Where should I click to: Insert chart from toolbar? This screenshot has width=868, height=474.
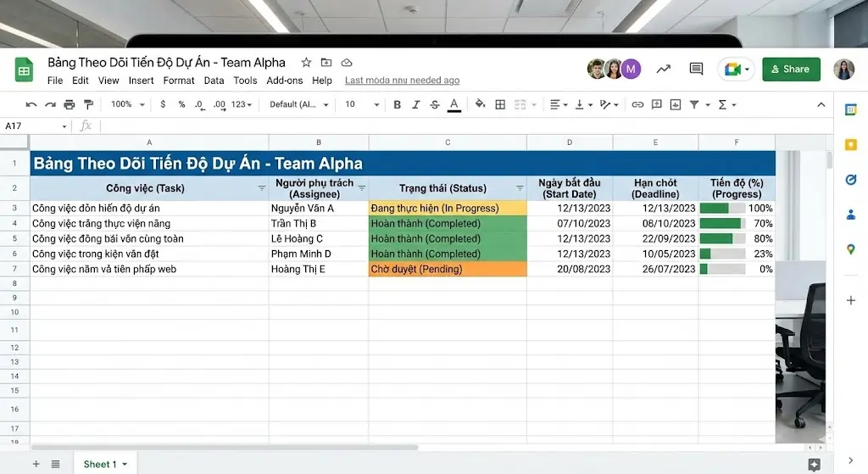[x=676, y=104]
